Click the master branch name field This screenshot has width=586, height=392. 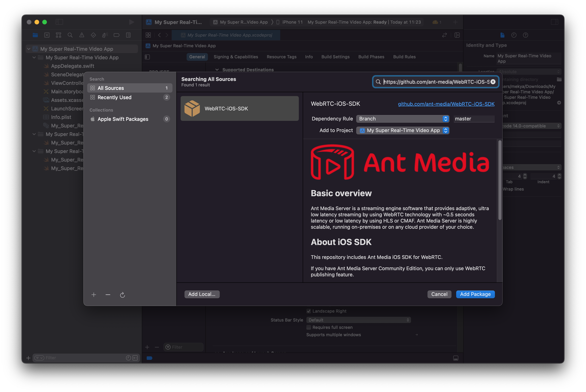[x=474, y=119]
